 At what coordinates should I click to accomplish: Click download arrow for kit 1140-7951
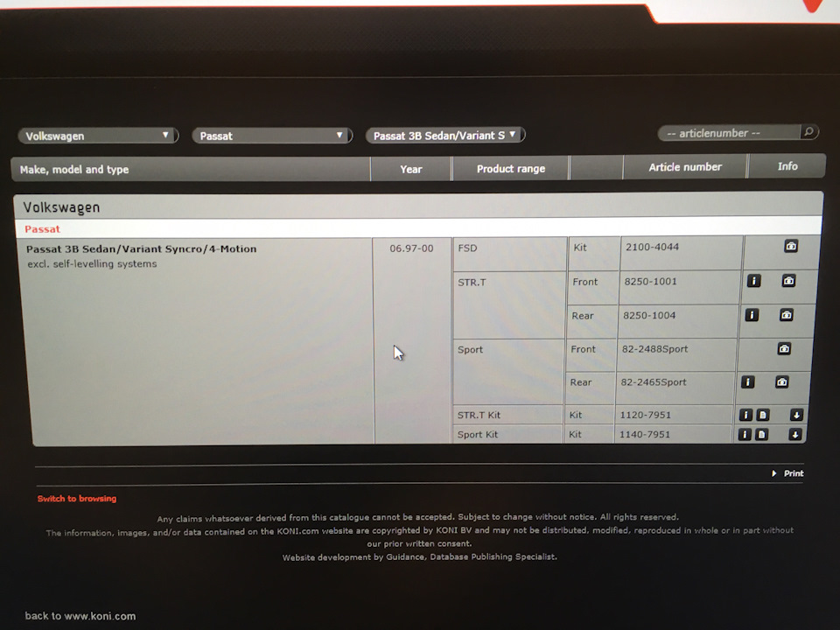click(795, 435)
